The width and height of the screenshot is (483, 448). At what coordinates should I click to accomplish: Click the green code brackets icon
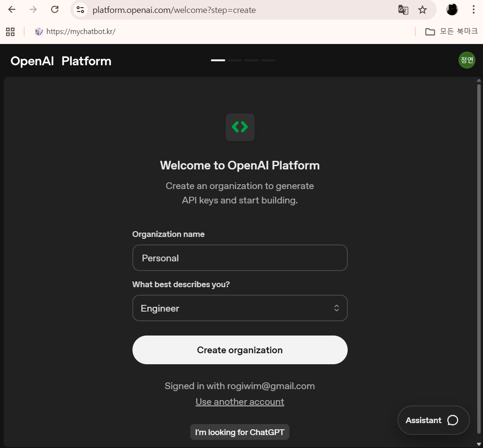240,127
